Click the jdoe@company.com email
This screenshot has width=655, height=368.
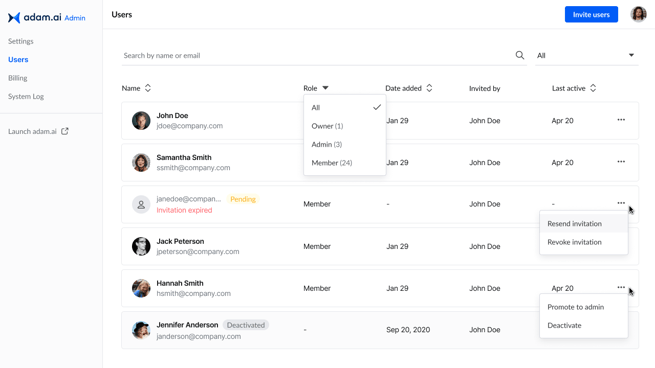190,126
